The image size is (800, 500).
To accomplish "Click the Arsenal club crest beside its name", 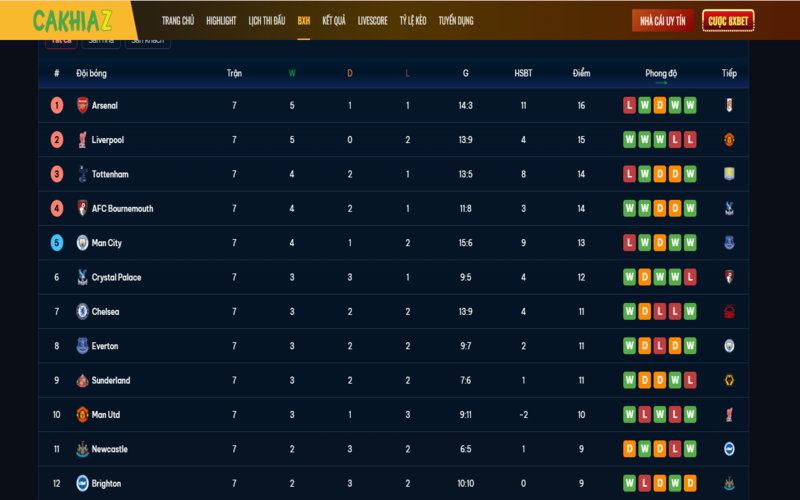I will point(82,105).
